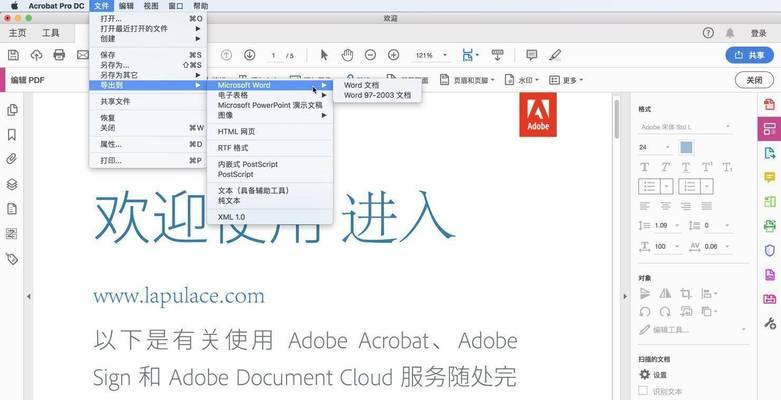Click the fit page width icon

click(470, 55)
